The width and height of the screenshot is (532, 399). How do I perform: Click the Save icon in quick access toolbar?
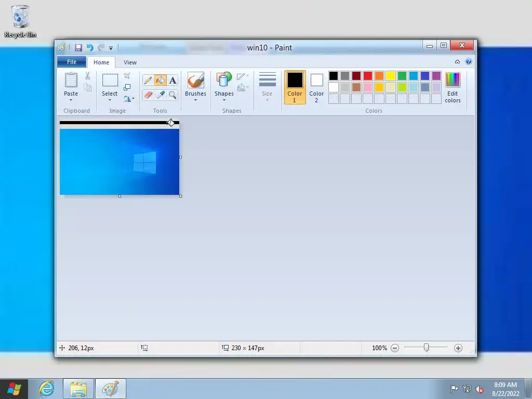[78, 47]
